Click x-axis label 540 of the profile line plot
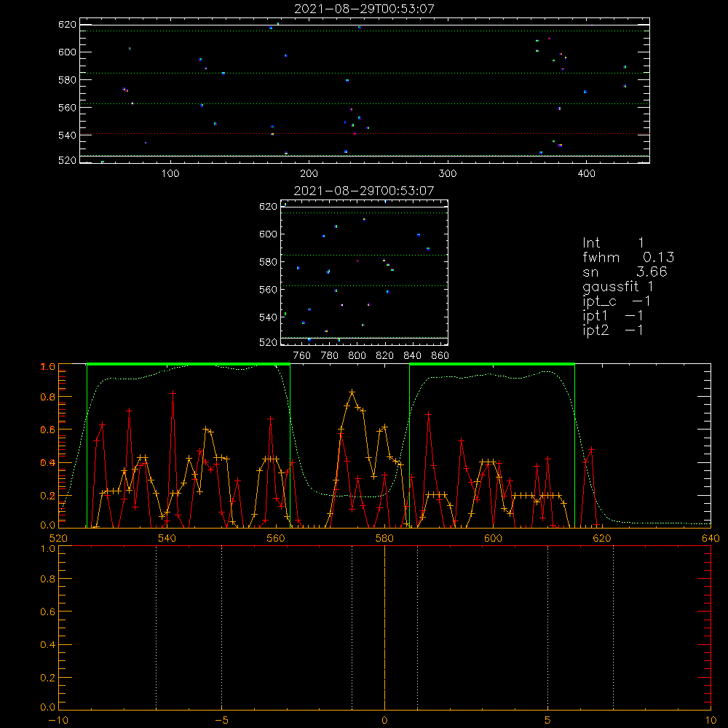 pos(167,538)
